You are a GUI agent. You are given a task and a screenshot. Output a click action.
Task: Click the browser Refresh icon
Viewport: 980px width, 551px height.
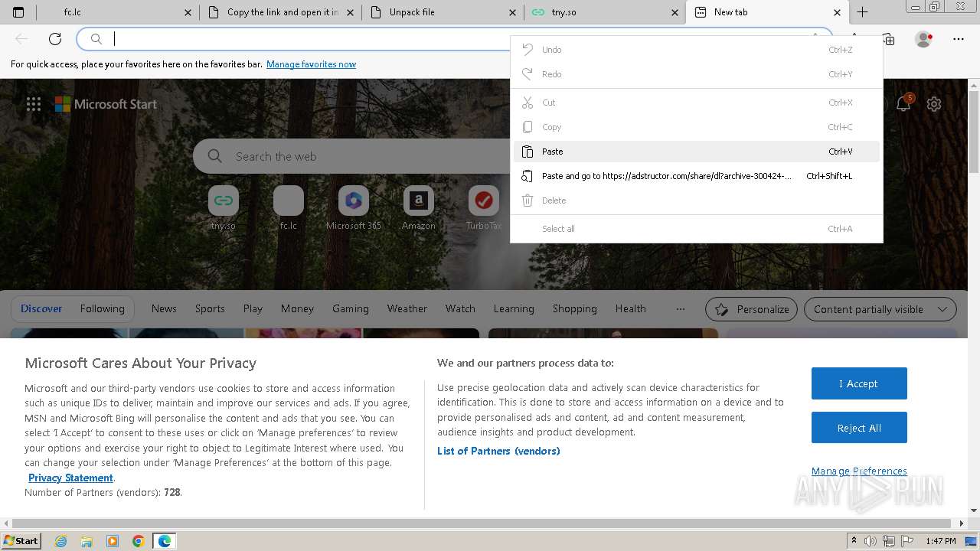(55, 39)
